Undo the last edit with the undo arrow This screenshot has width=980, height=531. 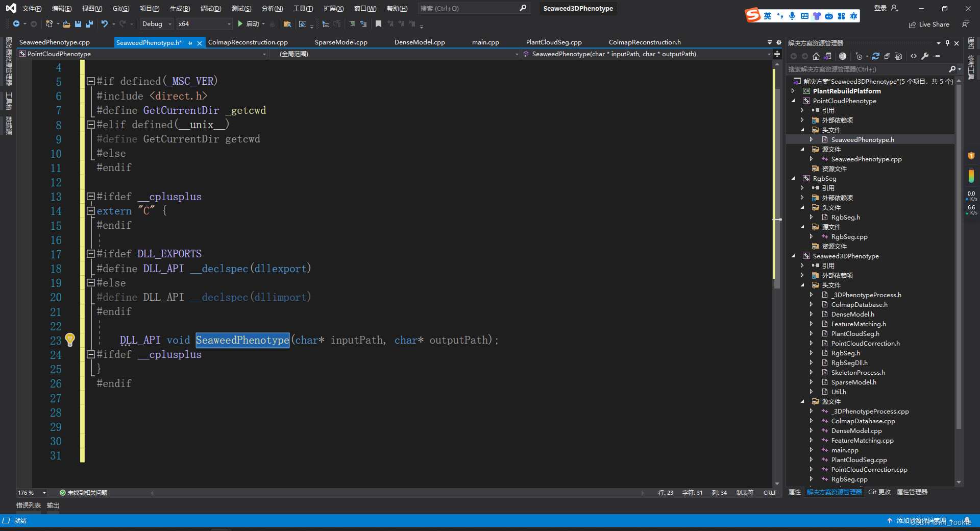pos(105,24)
